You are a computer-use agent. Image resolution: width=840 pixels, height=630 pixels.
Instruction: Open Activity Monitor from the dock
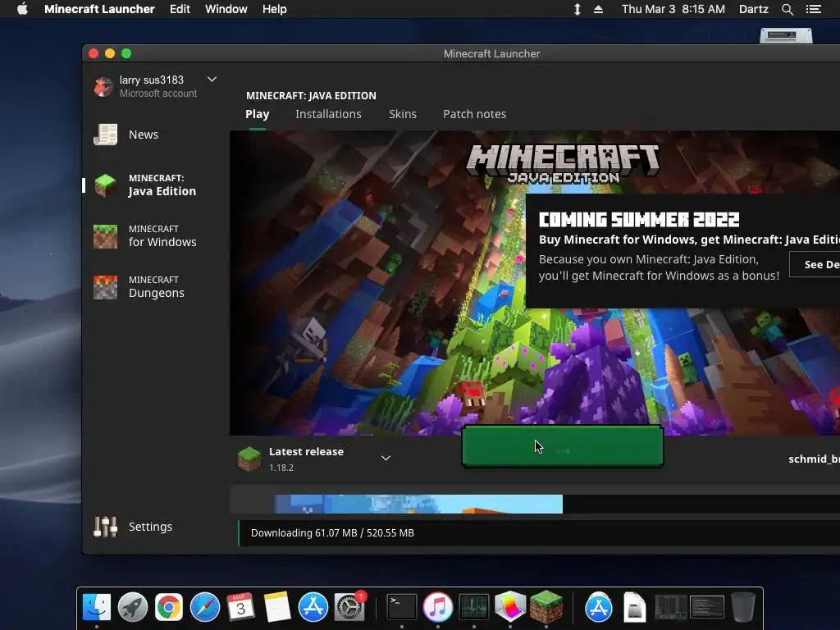(474, 607)
